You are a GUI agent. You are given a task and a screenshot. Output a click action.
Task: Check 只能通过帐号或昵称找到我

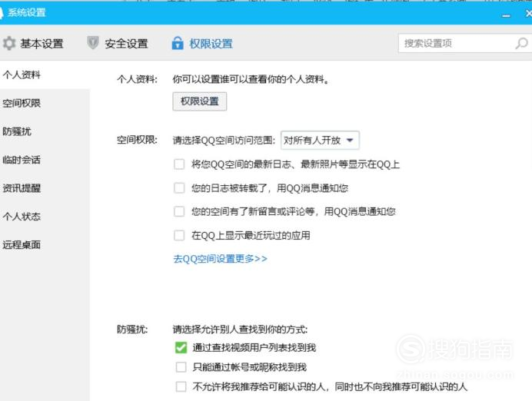click(181, 367)
